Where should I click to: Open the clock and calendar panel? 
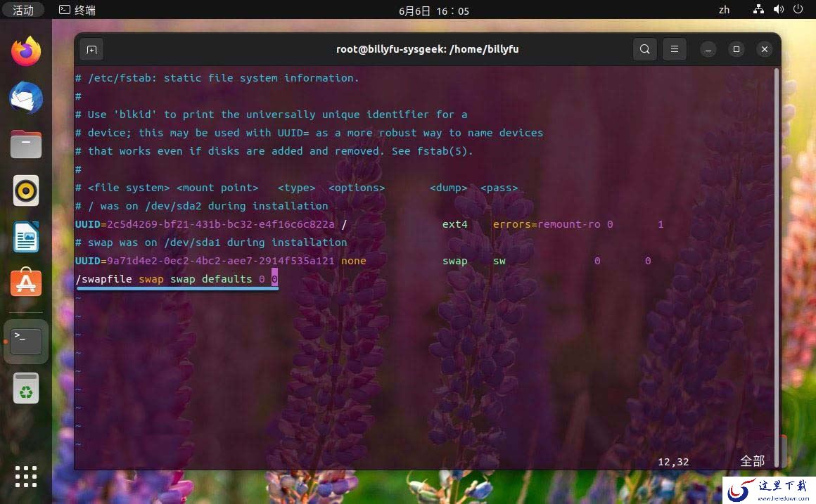[434, 11]
